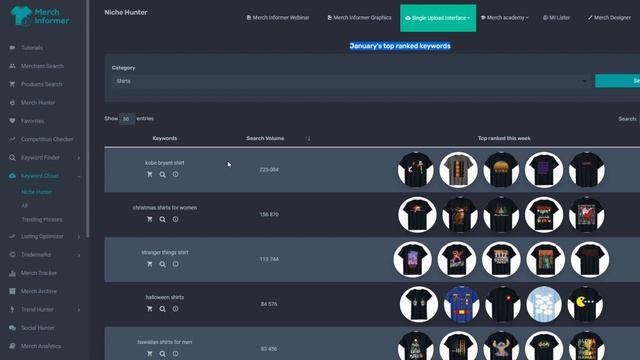
Task: Expand the Trademarks submenu
Action: [79, 255]
